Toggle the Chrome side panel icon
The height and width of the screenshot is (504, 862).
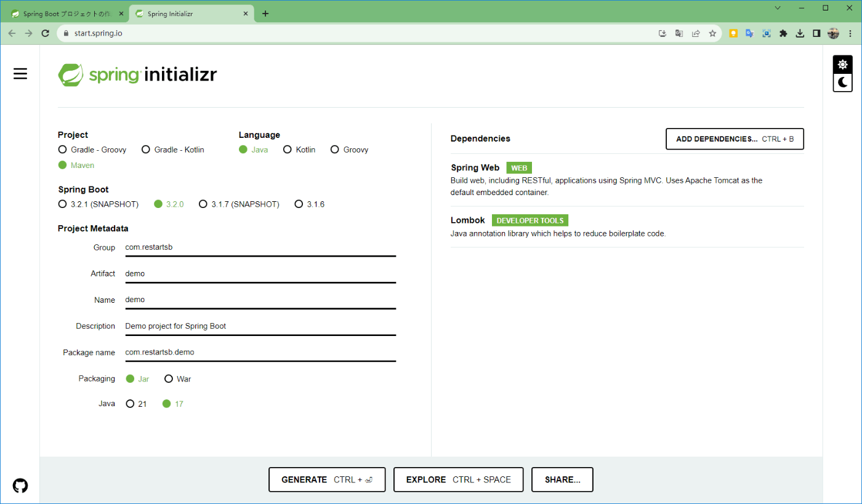click(x=816, y=33)
